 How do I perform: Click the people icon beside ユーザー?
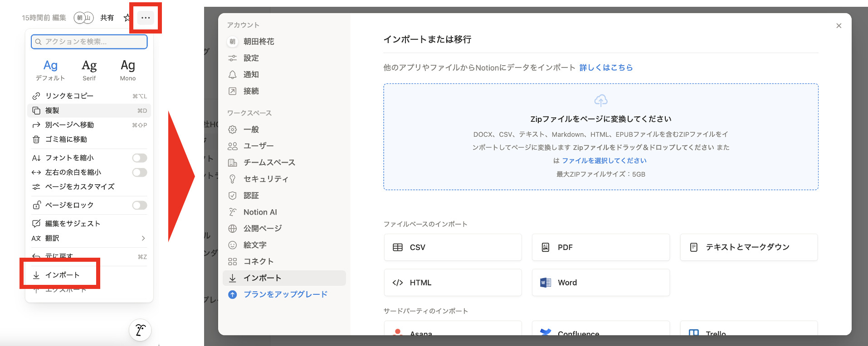[x=233, y=146]
